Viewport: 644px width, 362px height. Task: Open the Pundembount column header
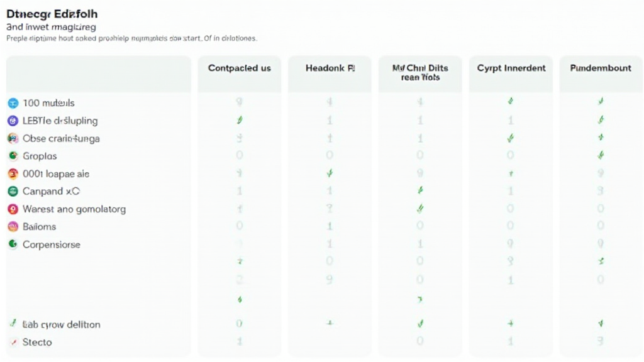tap(601, 68)
